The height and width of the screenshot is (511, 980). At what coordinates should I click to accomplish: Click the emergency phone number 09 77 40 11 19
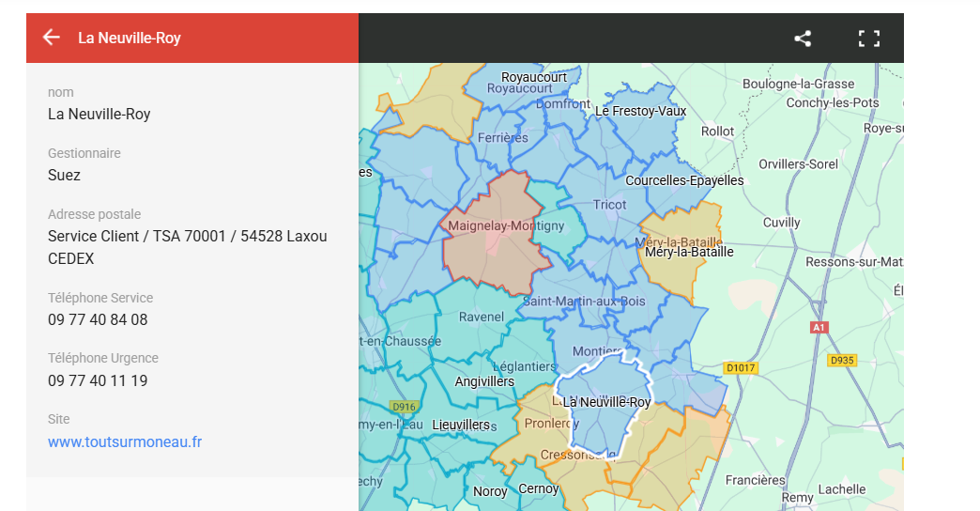pos(98,380)
